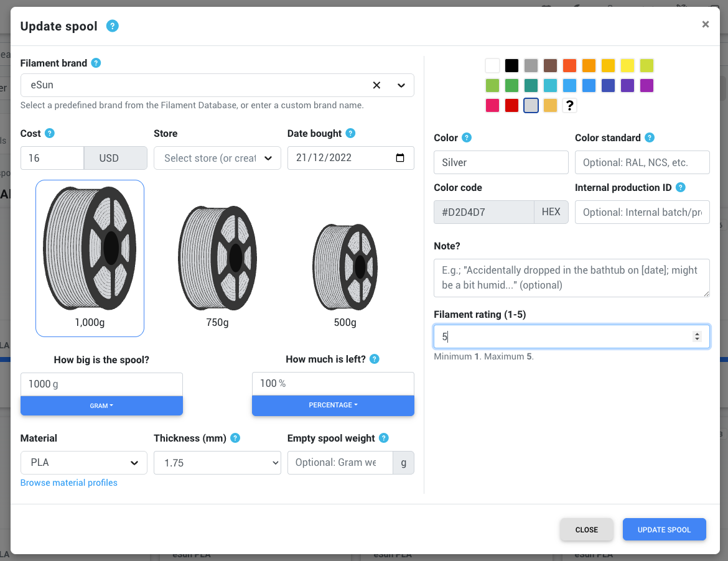Viewport: 728px width, 561px height.
Task: Expand the Filament brand dropdown
Action: pyautogui.click(x=401, y=85)
